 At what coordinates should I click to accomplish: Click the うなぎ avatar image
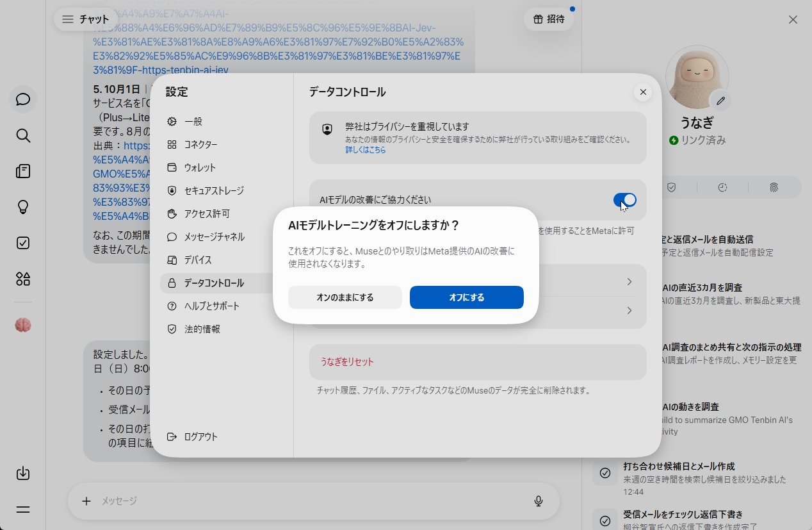pyautogui.click(x=697, y=76)
